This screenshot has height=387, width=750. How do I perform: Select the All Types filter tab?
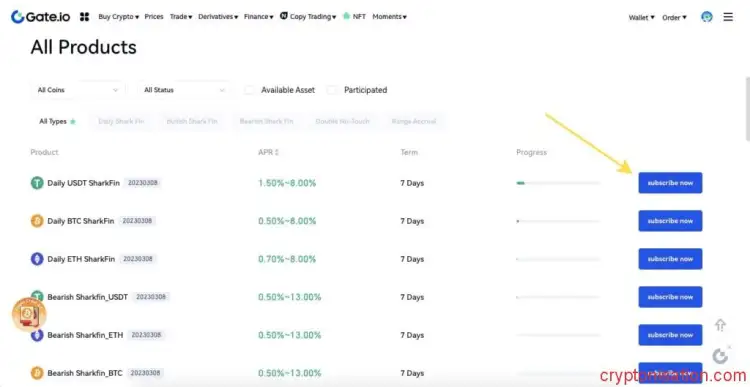[57, 122]
